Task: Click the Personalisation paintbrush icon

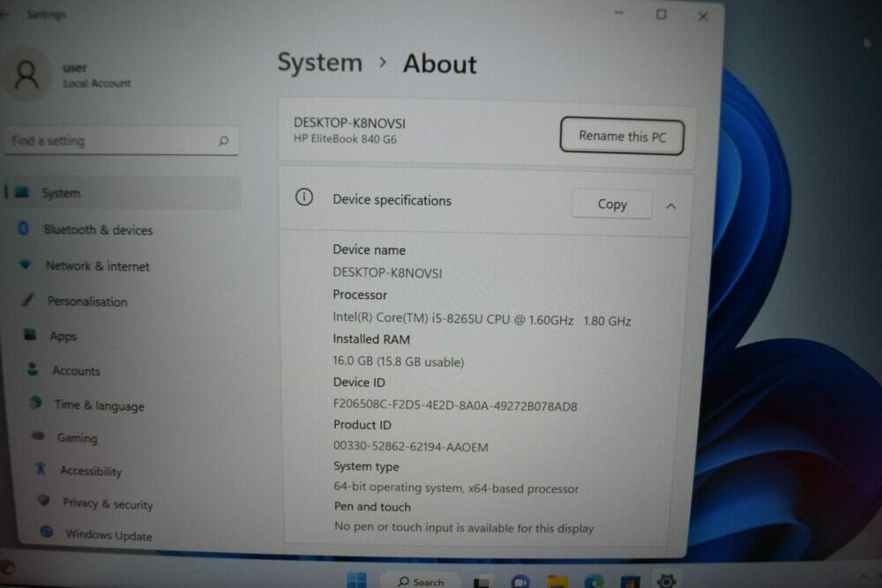Action: (28, 299)
